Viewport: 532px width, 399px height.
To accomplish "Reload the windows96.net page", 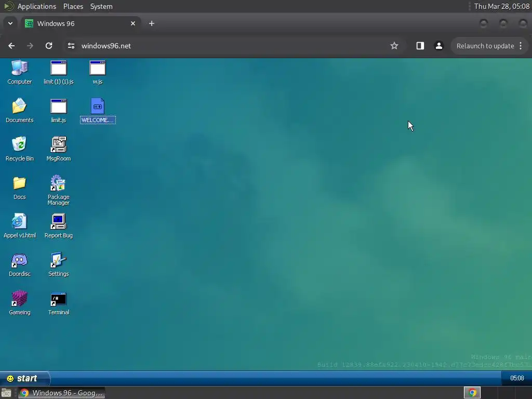I will point(49,46).
